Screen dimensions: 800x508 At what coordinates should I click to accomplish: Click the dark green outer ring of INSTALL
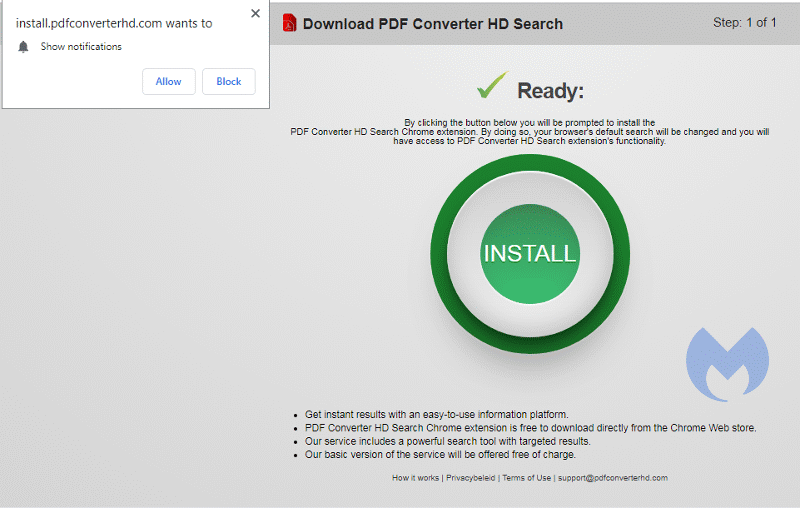point(440,253)
